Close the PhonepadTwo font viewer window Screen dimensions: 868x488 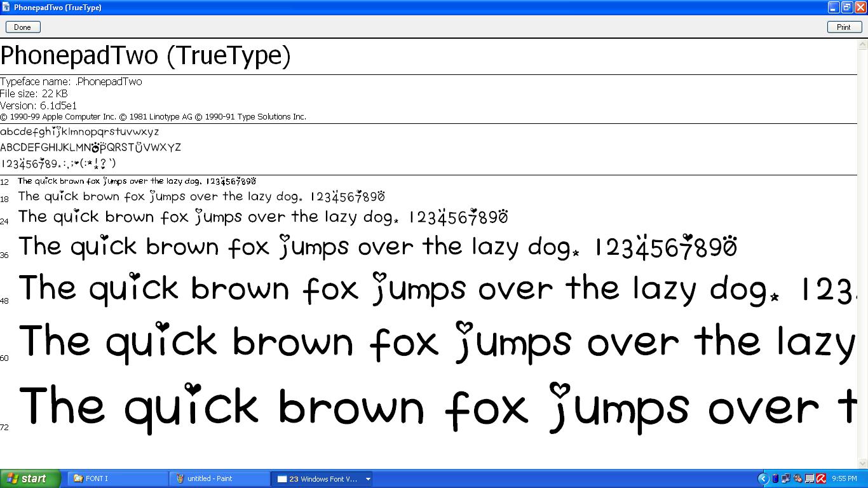point(860,7)
